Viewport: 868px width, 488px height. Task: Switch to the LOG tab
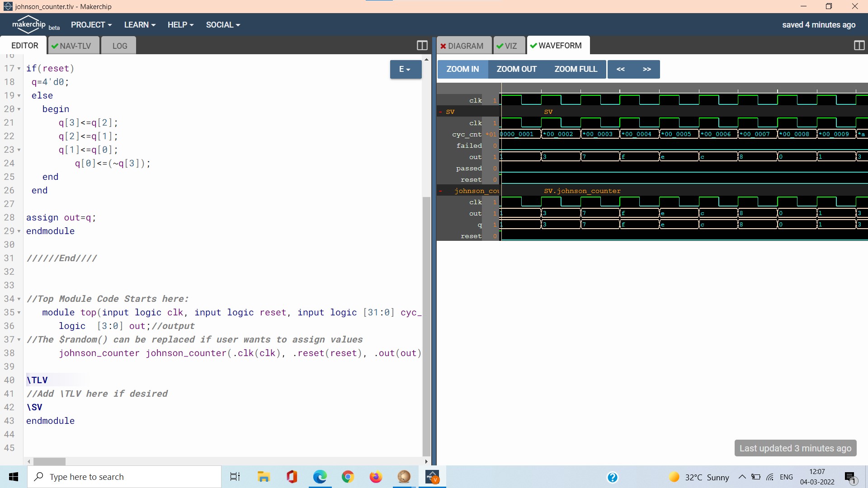[119, 46]
